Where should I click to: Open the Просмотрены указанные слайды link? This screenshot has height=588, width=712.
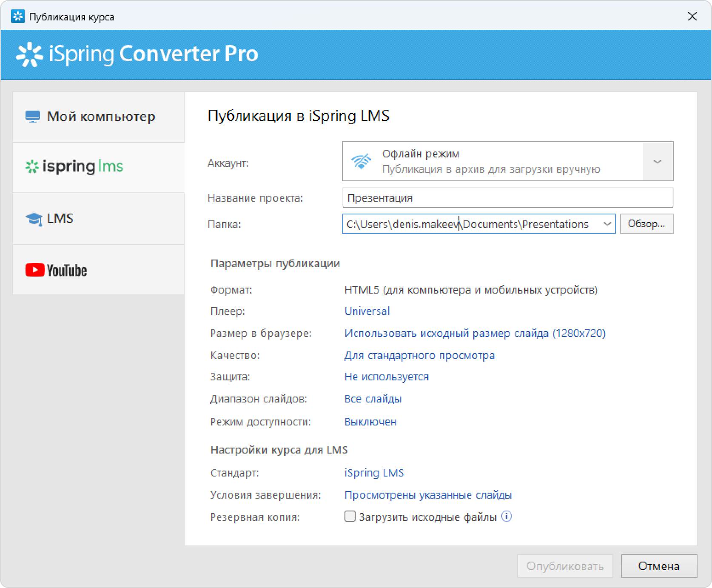[428, 495]
